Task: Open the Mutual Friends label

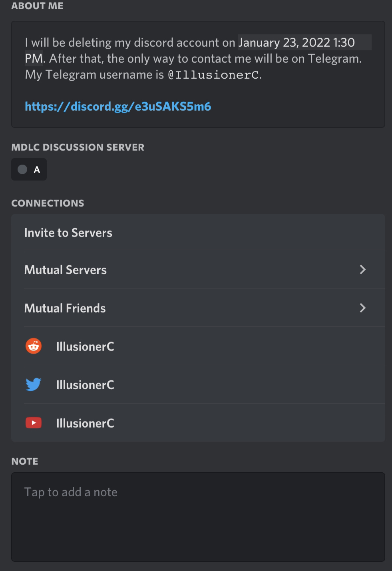Action: pyautogui.click(x=65, y=308)
